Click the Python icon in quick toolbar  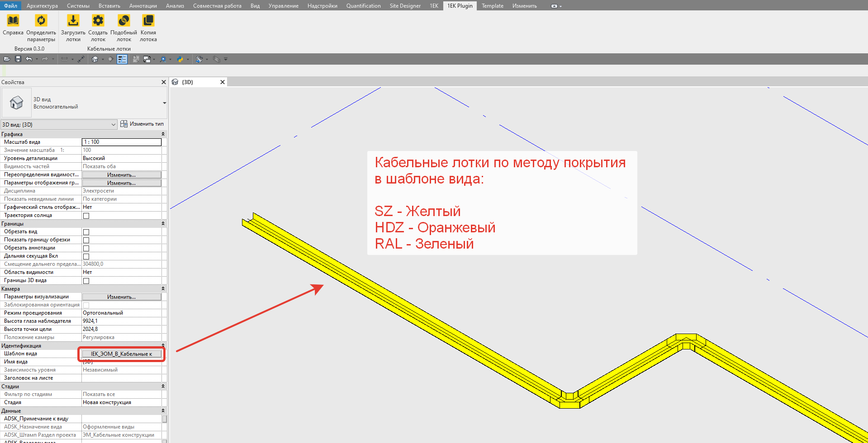click(x=180, y=59)
